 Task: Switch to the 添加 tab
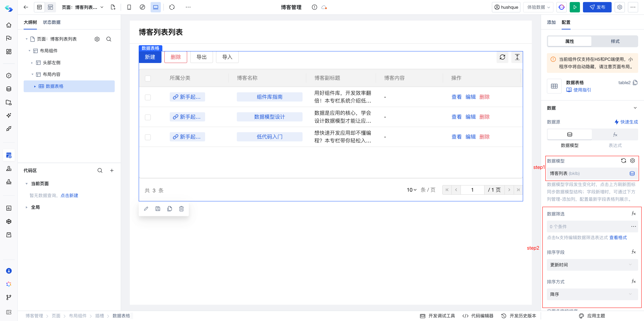pos(551,22)
